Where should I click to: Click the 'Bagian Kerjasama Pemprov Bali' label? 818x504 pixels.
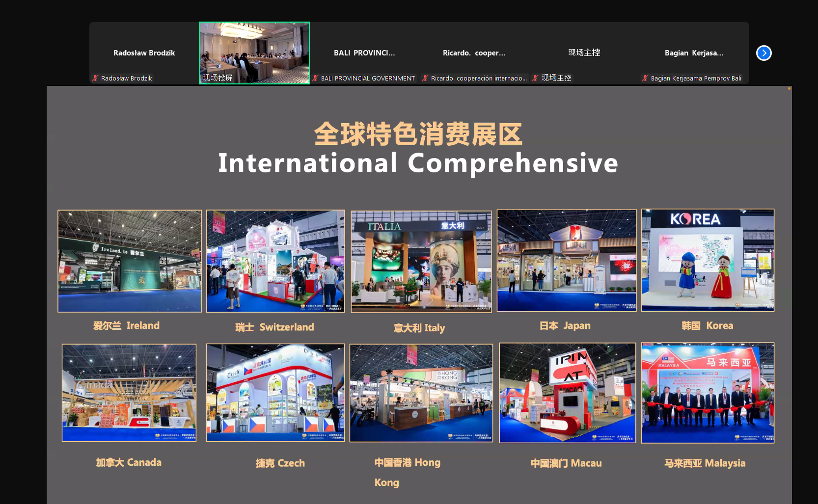click(x=696, y=78)
